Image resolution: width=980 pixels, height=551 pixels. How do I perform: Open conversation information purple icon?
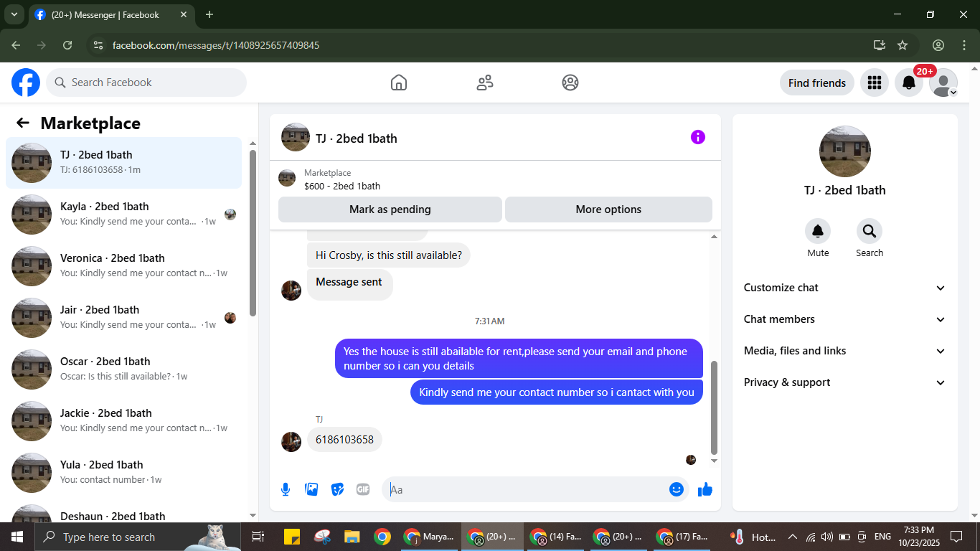(698, 137)
